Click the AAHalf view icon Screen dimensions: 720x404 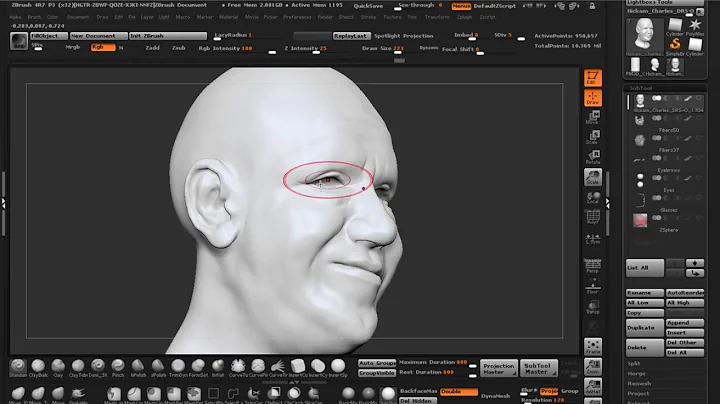[x=593, y=387]
